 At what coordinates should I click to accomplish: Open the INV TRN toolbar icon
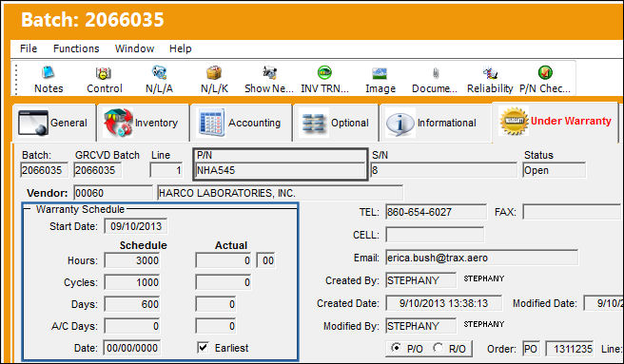click(x=324, y=73)
